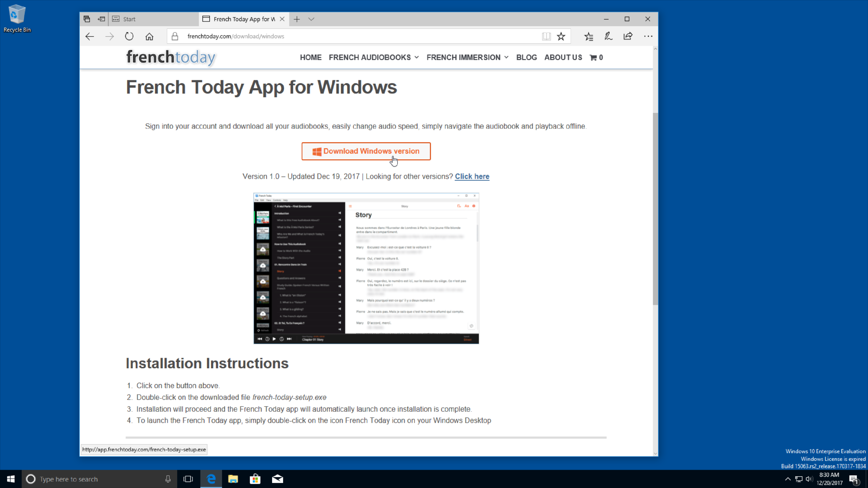Open the ABOUT US page
The height and width of the screenshot is (488, 868).
tap(563, 57)
